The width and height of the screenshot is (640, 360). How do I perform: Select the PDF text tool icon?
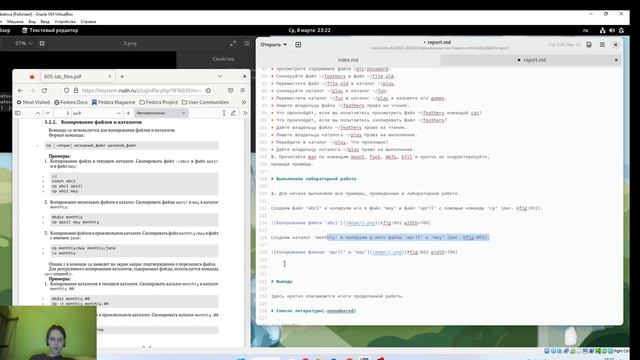click(x=224, y=113)
